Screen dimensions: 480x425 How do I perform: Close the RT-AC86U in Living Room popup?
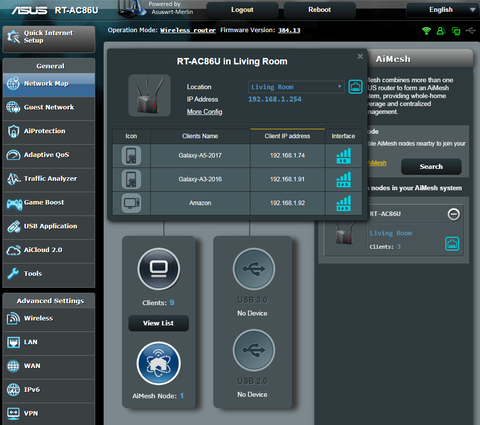point(360,56)
